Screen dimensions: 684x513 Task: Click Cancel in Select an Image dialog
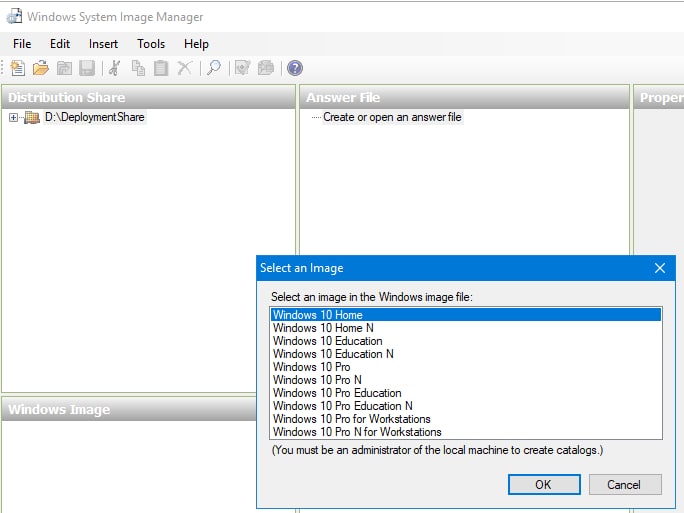625,484
